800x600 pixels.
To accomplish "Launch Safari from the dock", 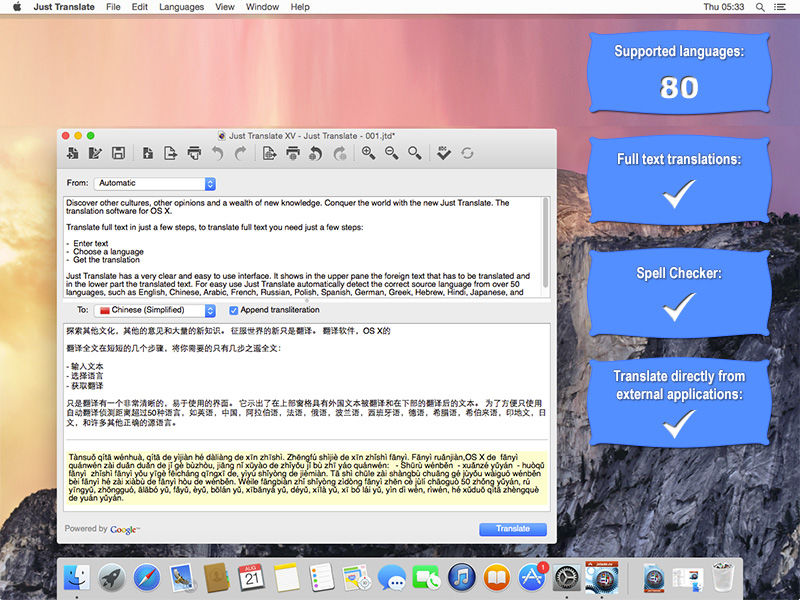I will [146, 578].
